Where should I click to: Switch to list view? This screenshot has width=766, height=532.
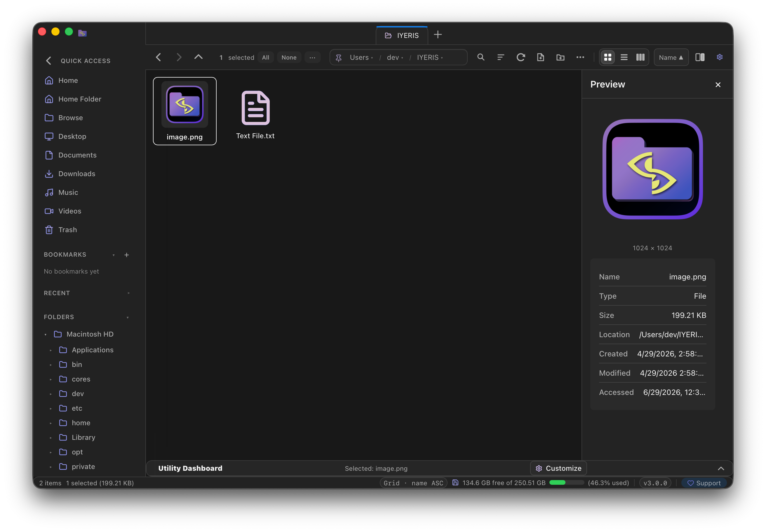[624, 57]
